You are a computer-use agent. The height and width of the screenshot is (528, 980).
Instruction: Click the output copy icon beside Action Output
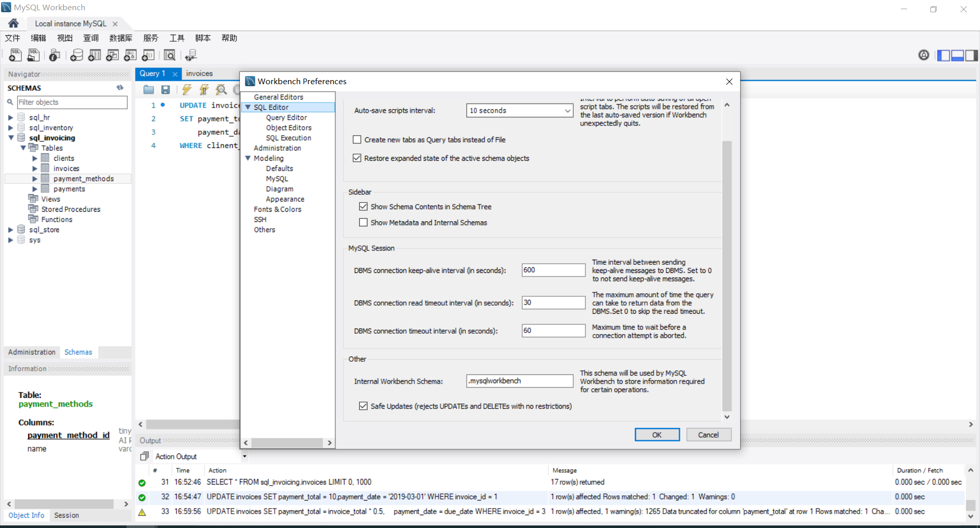coord(144,456)
